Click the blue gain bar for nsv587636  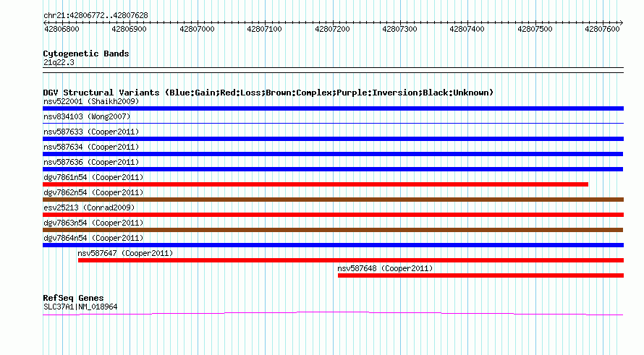click(x=333, y=169)
